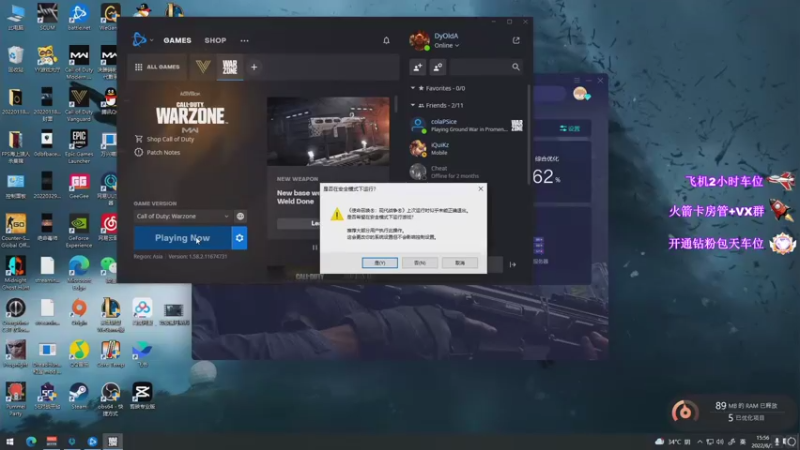Open Call of Duty Modern Warfare shortcut

(x=79, y=62)
